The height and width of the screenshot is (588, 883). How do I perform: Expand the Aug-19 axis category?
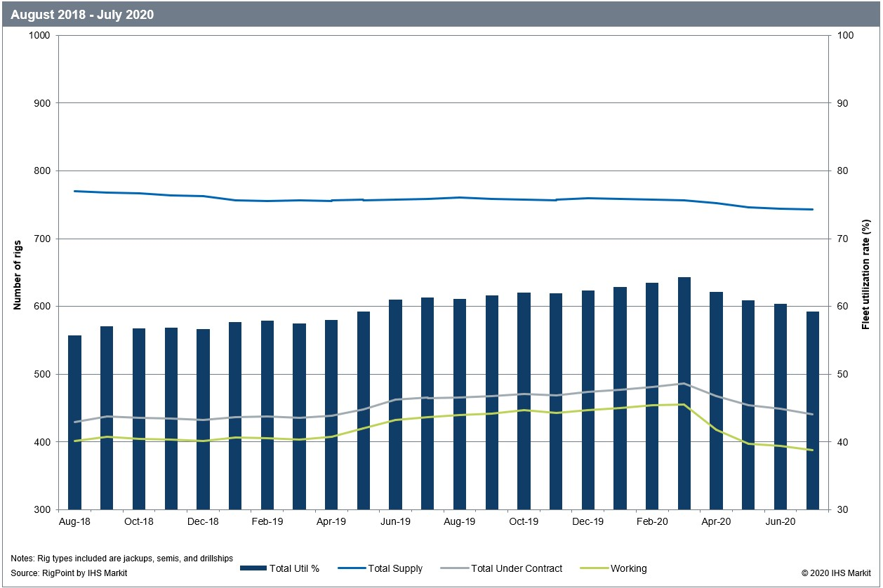(x=460, y=523)
